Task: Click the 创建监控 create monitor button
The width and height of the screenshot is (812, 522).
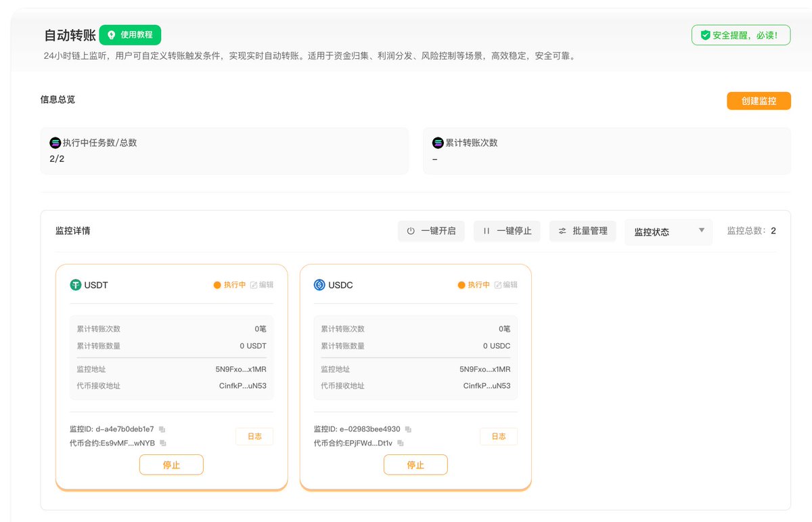Action: click(x=759, y=101)
